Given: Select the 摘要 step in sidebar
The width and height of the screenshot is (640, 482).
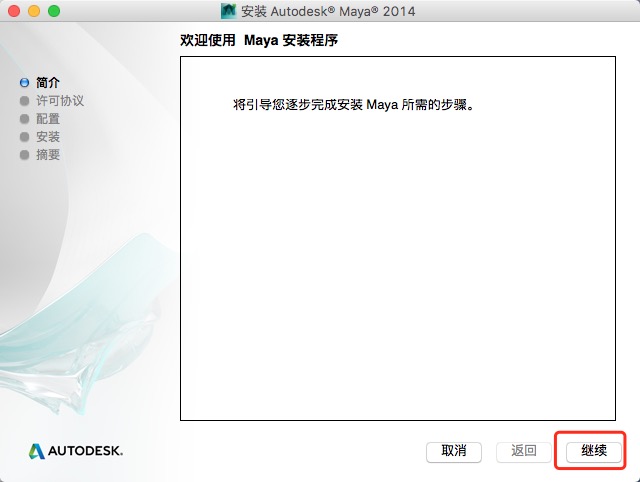Looking at the screenshot, I should pyautogui.click(x=48, y=155).
